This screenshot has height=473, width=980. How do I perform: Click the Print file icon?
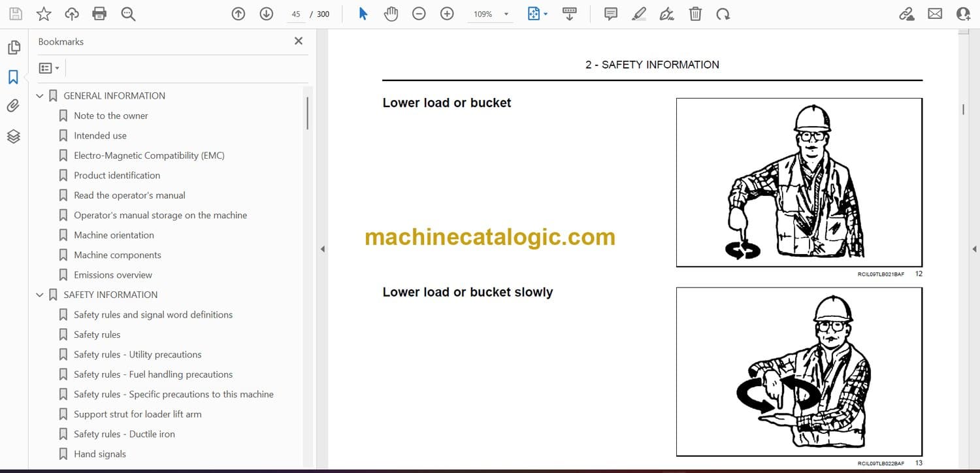[99, 14]
